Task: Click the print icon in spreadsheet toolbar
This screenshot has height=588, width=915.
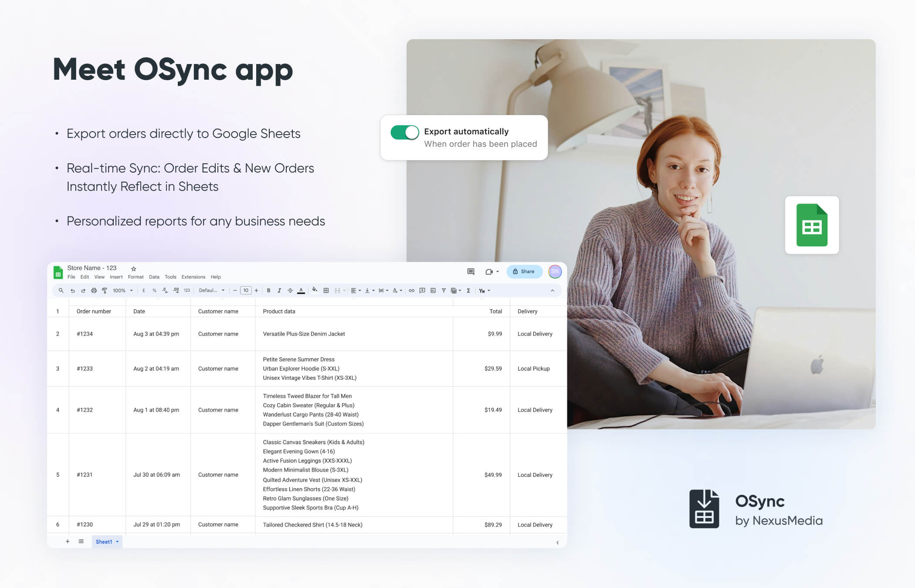Action: pos(93,290)
